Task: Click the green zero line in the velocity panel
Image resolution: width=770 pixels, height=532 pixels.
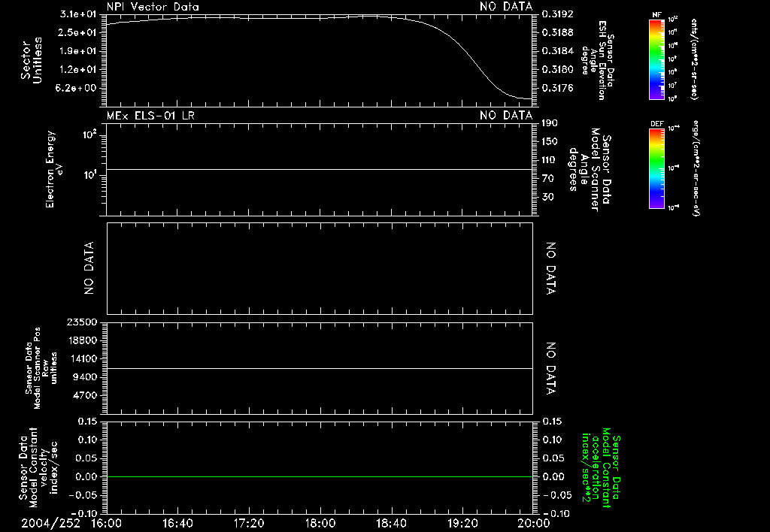Action: coord(320,476)
